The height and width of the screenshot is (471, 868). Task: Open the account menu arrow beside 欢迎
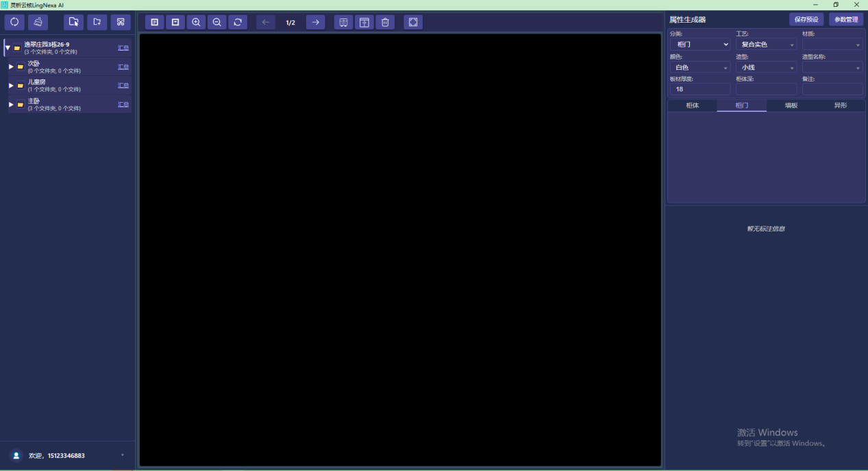tap(123, 455)
